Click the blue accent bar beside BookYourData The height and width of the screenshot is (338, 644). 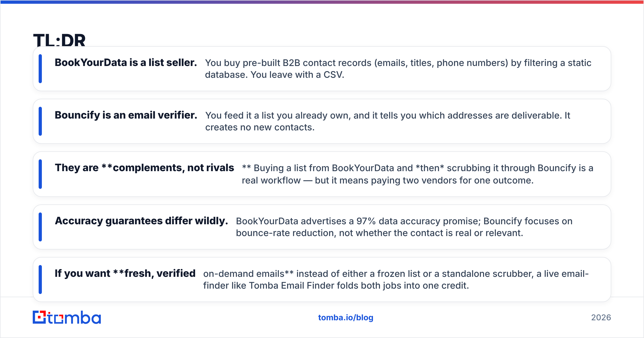(x=40, y=69)
